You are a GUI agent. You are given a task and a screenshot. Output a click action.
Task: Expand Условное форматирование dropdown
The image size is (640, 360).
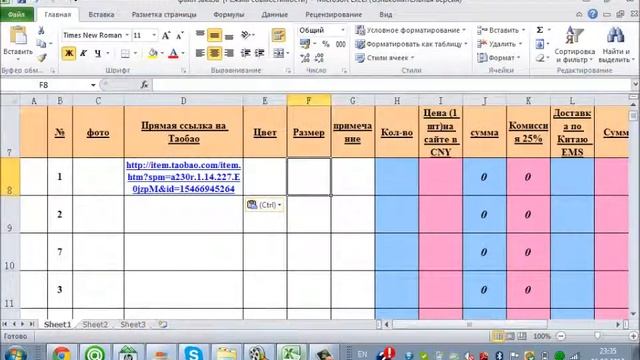point(464,30)
